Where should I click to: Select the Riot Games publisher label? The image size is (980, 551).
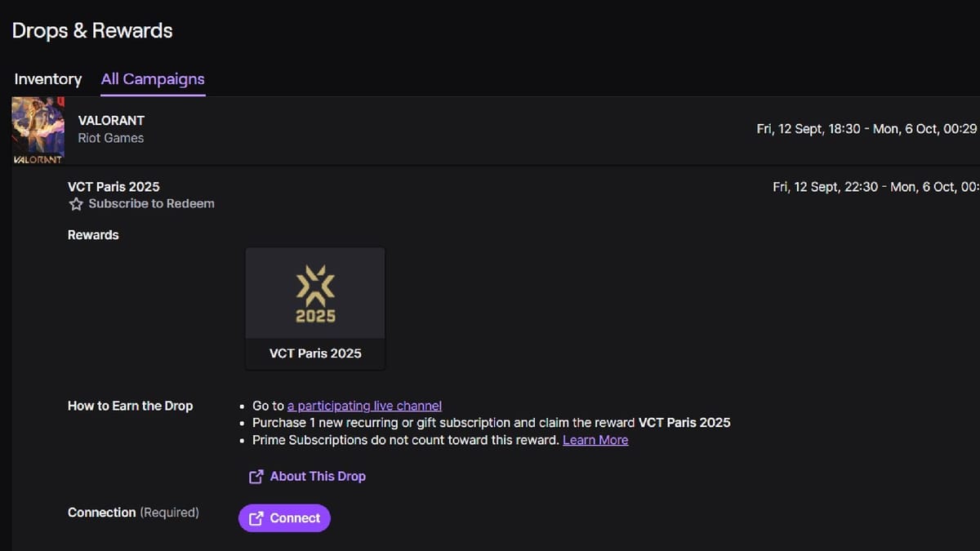(x=111, y=138)
